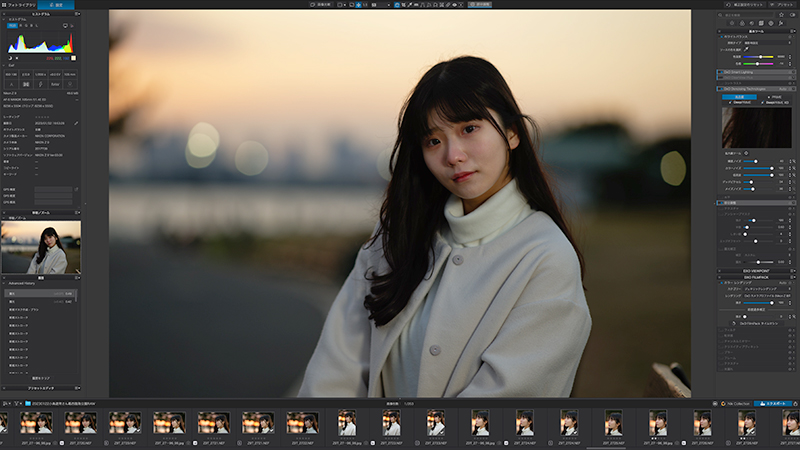Click the moon icon below the histogram

coord(10,58)
